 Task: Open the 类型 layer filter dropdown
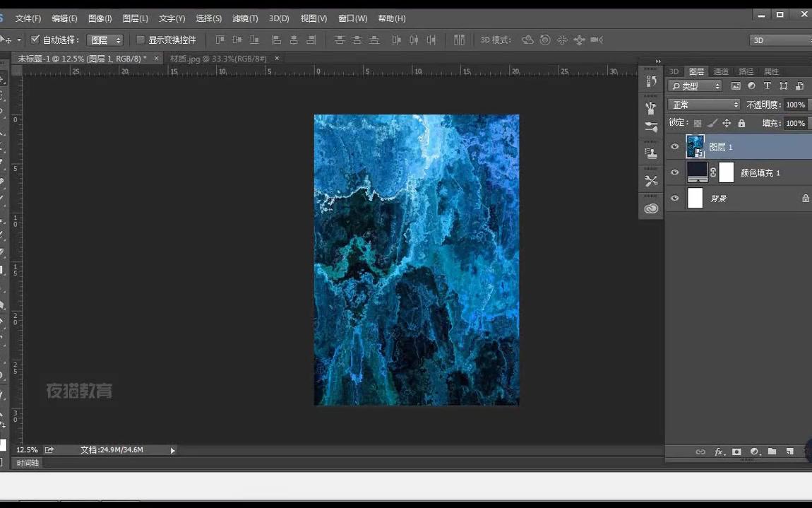pyautogui.click(x=695, y=85)
